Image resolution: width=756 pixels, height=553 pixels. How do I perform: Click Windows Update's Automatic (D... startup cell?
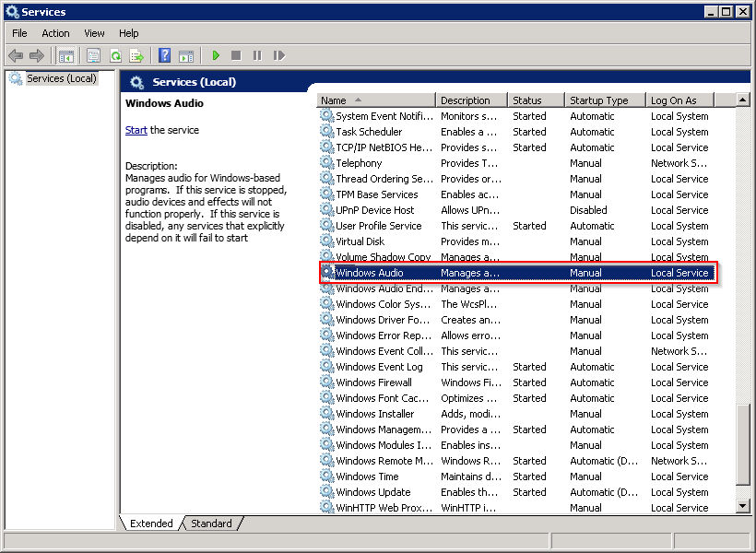click(604, 492)
